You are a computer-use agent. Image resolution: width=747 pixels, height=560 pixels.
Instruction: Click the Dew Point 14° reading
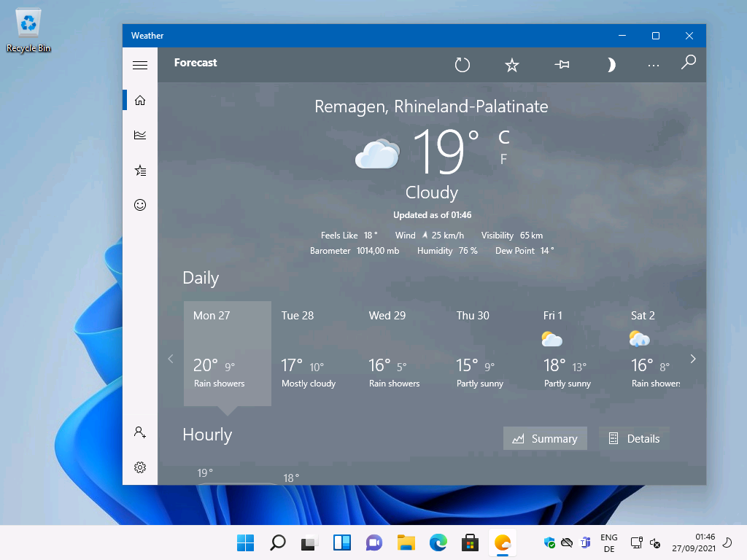[x=525, y=251]
